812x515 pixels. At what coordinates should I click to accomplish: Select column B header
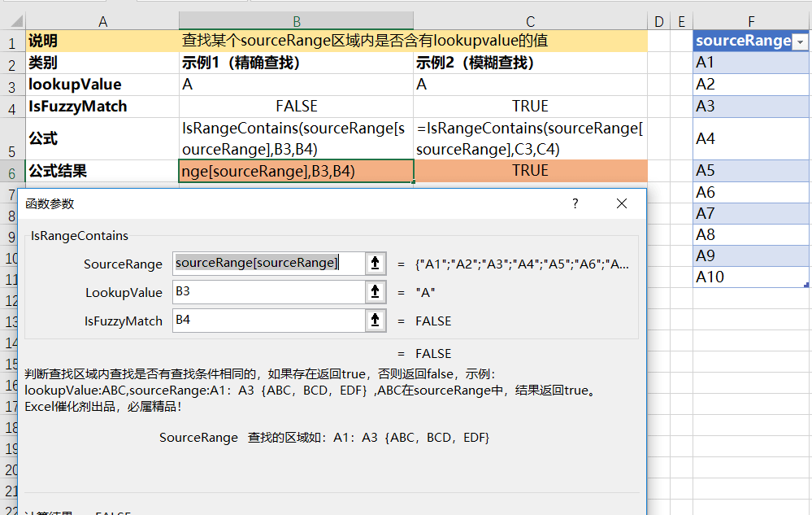click(296, 21)
